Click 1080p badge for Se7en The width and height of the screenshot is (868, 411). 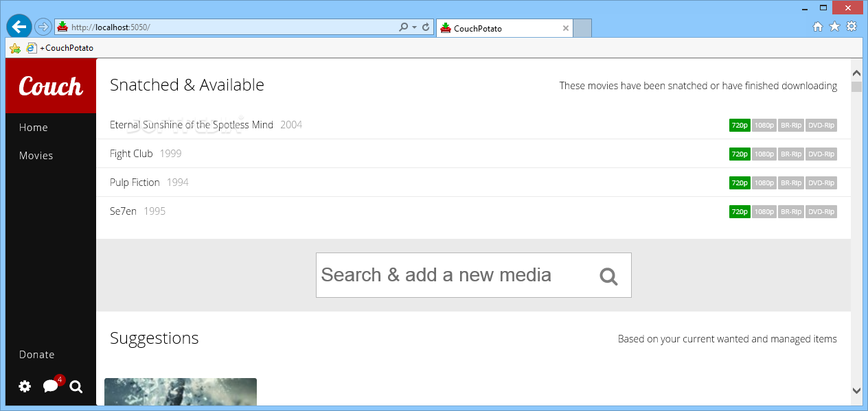coord(764,212)
